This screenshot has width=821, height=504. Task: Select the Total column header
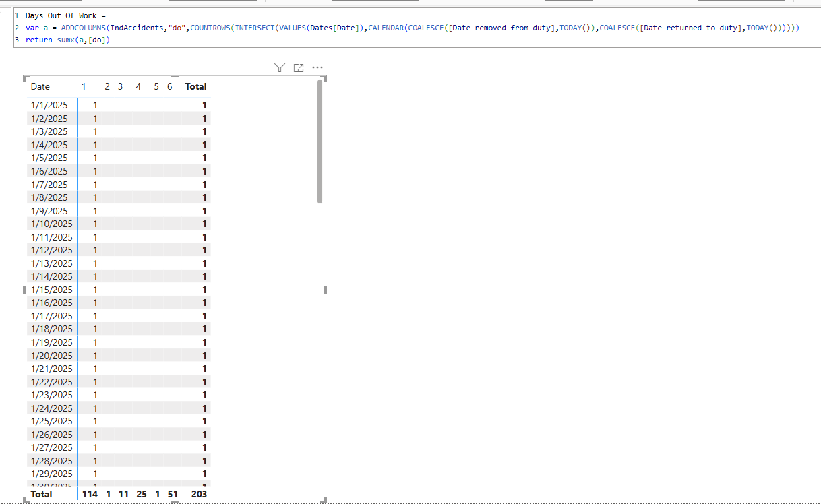tap(195, 86)
